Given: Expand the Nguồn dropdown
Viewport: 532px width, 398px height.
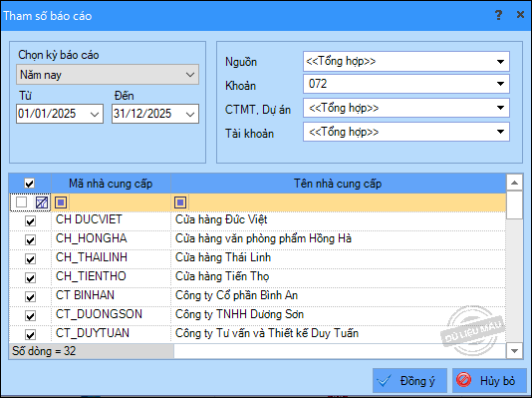Looking at the screenshot, I should [x=500, y=62].
